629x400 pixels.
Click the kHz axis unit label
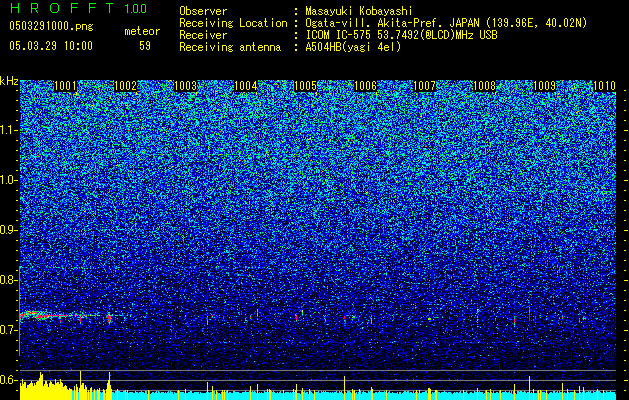(x=9, y=81)
